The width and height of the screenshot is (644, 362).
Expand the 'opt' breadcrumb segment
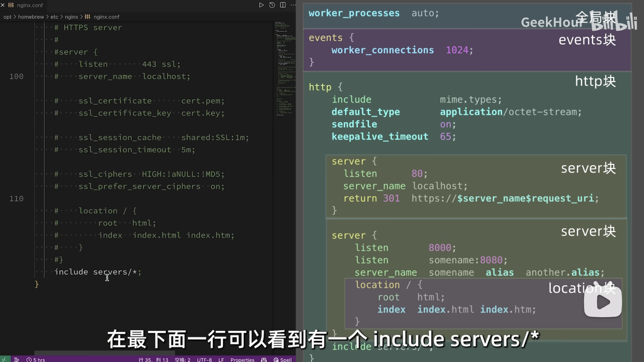pos(7,17)
